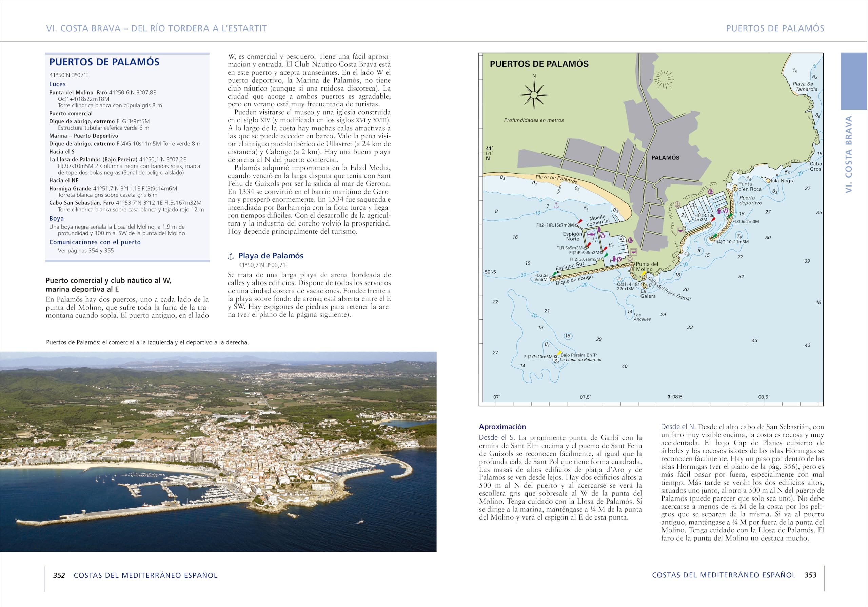
Task: Click the 'Boya' subheading in the sidebar
Action: click(56, 219)
